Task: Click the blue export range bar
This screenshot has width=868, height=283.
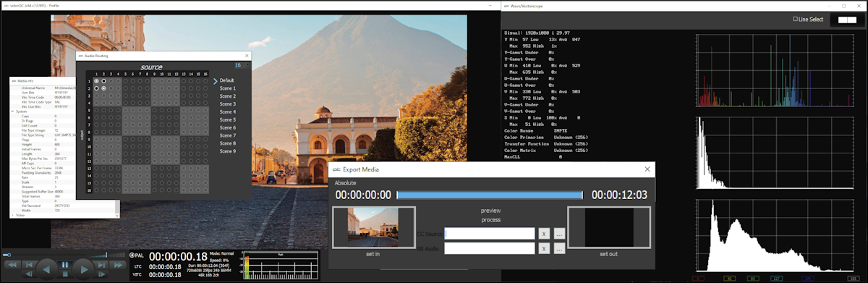Action: (x=490, y=195)
